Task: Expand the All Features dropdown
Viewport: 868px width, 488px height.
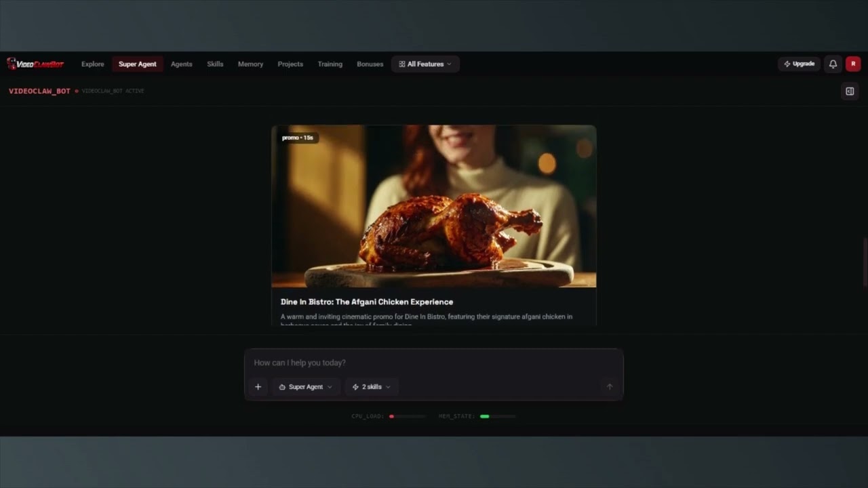Action: tap(425, 64)
